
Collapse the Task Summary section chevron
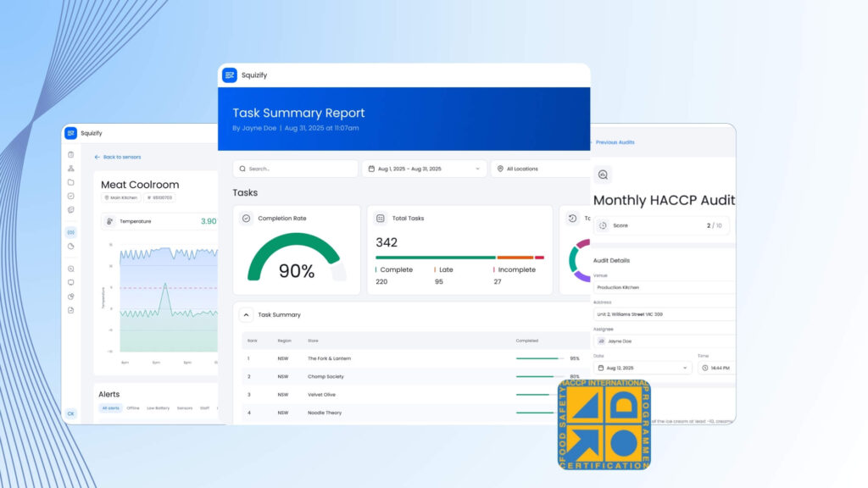247,315
